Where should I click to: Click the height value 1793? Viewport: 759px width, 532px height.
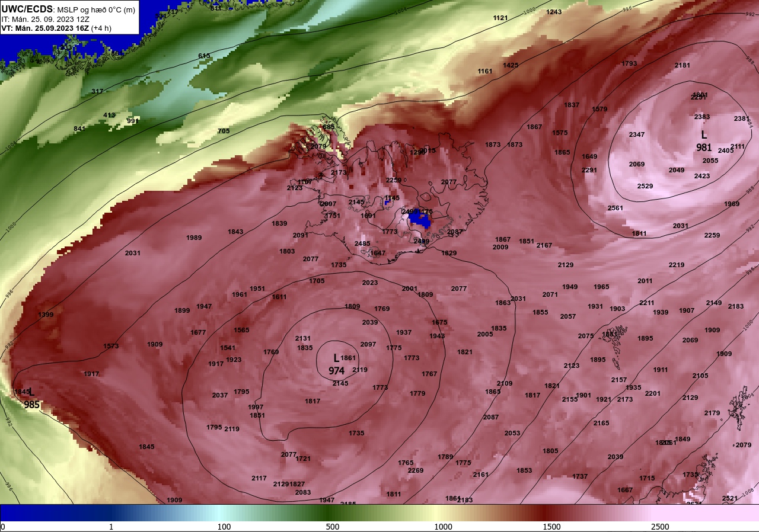click(x=629, y=63)
